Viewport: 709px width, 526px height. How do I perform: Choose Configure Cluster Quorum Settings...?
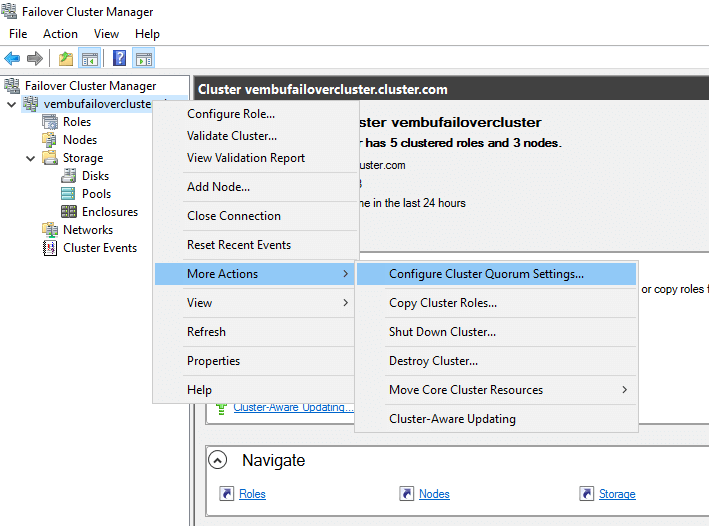(x=496, y=274)
